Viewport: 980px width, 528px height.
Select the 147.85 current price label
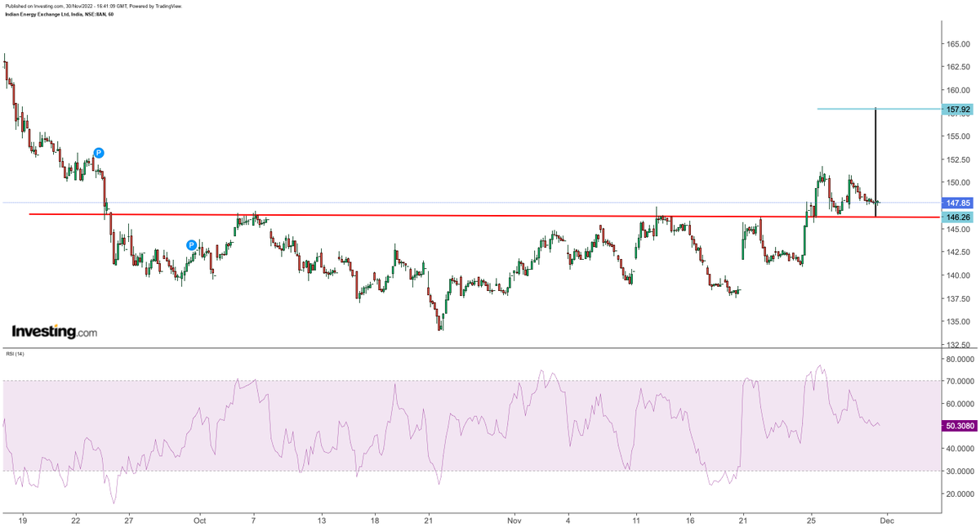point(956,203)
